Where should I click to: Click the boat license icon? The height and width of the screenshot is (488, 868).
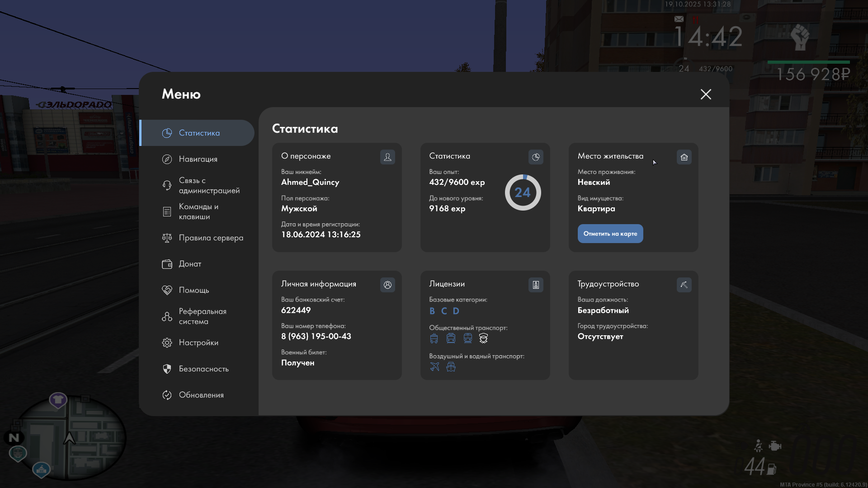(x=451, y=366)
